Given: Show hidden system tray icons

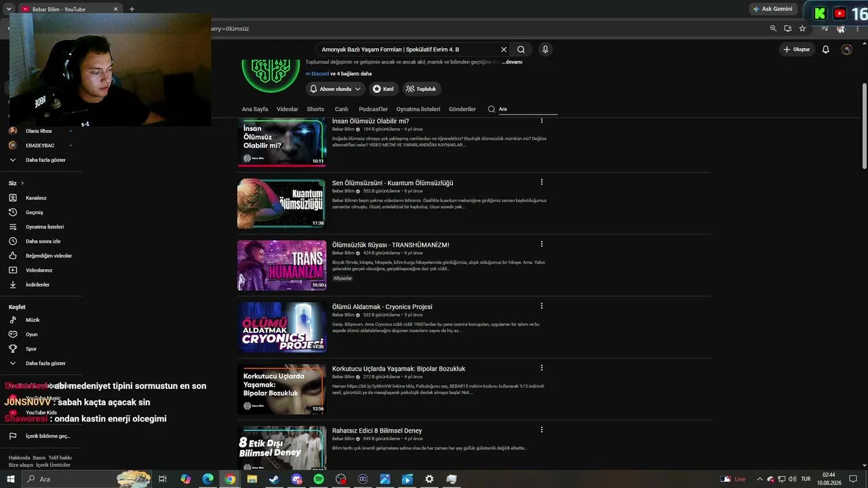Looking at the screenshot, I should tap(759, 479).
